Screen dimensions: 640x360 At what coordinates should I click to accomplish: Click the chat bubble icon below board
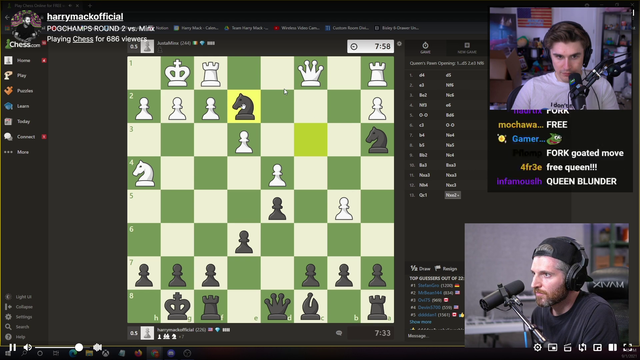tap(339, 333)
